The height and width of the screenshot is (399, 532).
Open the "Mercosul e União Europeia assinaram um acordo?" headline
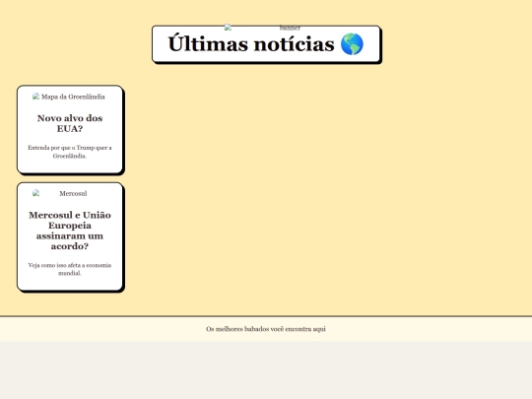click(x=70, y=231)
